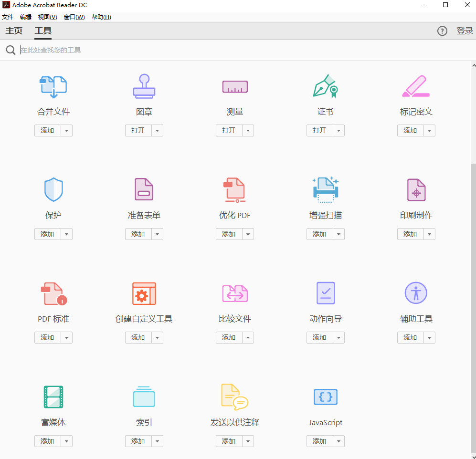Click 打开 button under 证书

pyautogui.click(x=319, y=131)
